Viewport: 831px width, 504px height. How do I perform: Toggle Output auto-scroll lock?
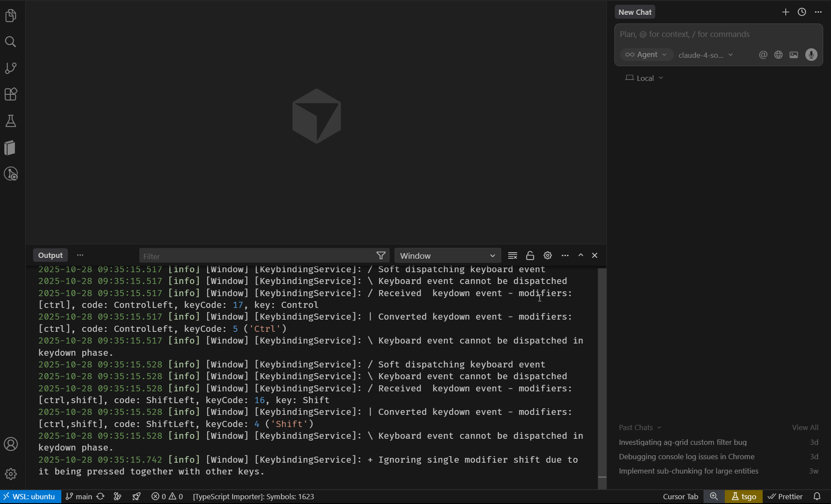530,256
